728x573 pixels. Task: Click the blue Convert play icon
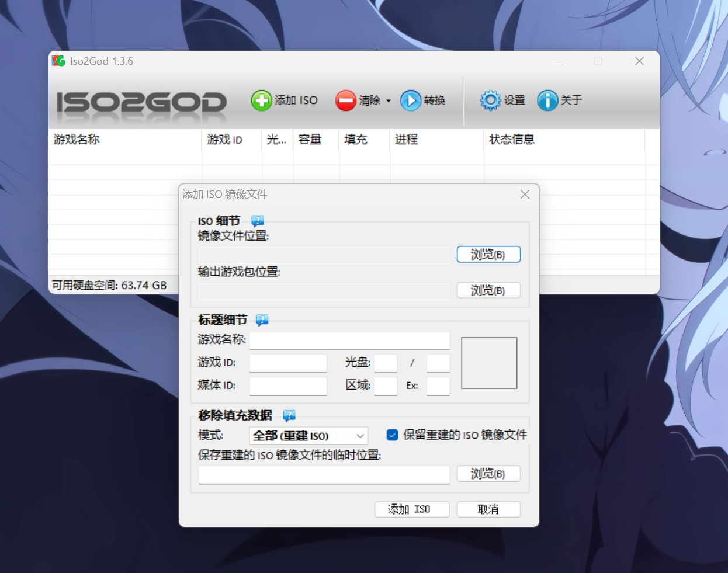(x=411, y=100)
